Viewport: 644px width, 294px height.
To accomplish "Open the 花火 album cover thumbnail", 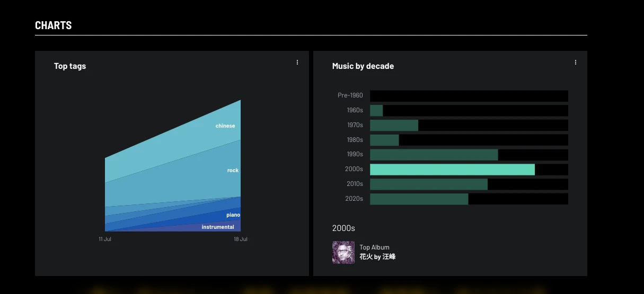I will tap(343, 253).
